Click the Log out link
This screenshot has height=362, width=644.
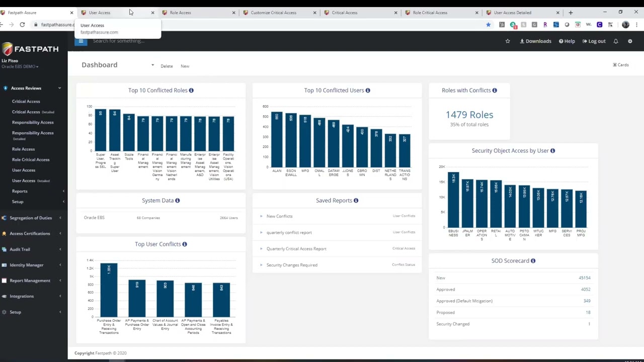[594, 41]
